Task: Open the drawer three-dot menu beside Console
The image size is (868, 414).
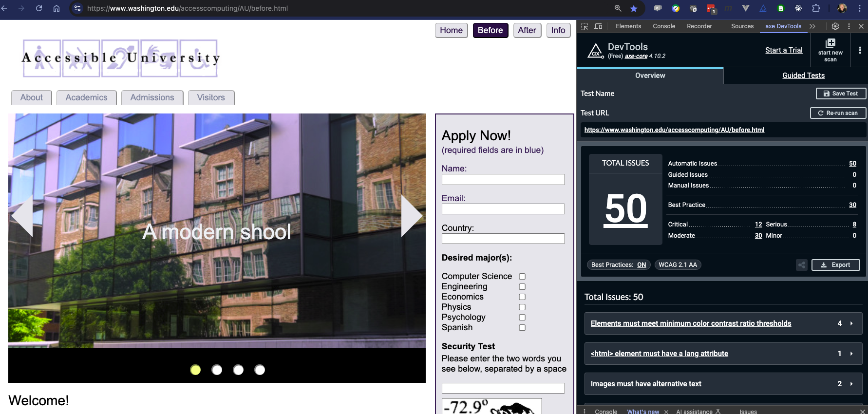Action: click(585, 412)
